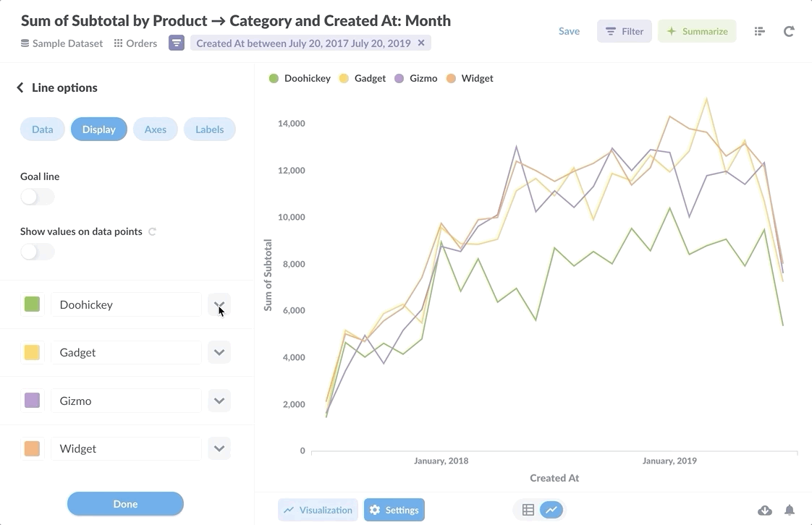This screenshot has width=812, height=525.
Task: Select the line chart view toggle
Action: coord(551,510)
